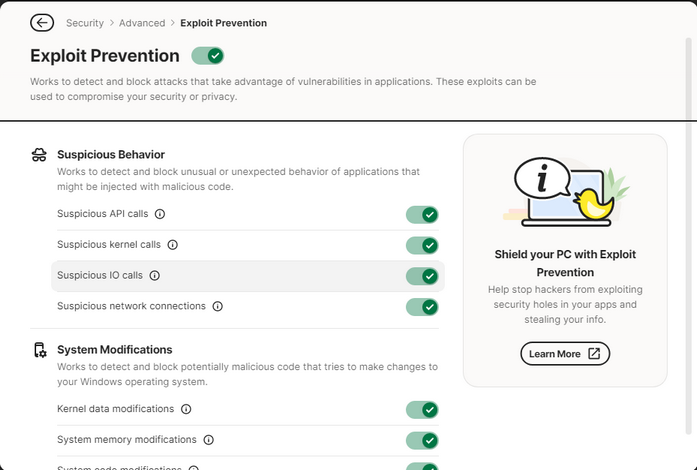Disable Suspicious IO calls protection
The image size is (697, 470).
click(x=422, y=276)
